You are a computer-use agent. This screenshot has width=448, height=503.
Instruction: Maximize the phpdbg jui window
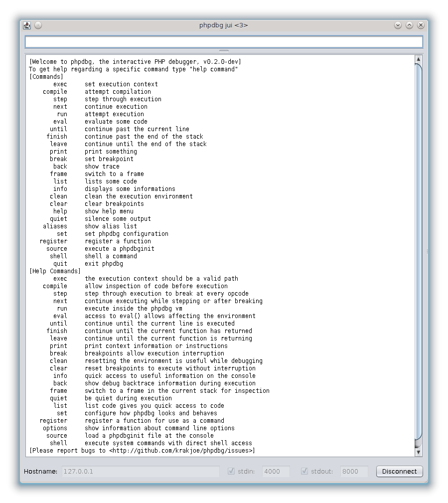[409, 25]
